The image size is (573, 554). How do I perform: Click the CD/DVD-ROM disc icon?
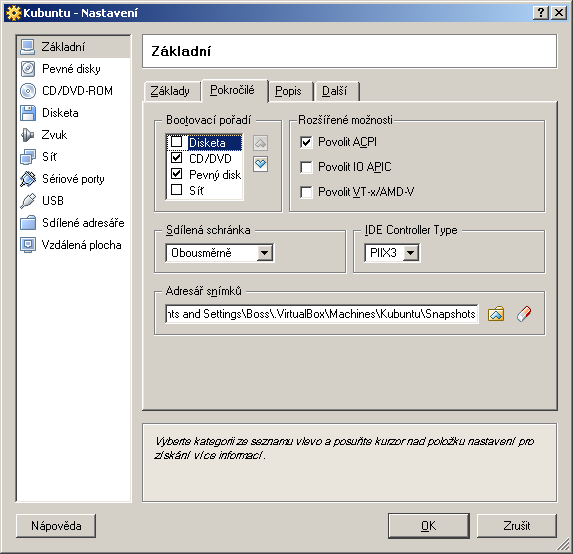(28, 91)
